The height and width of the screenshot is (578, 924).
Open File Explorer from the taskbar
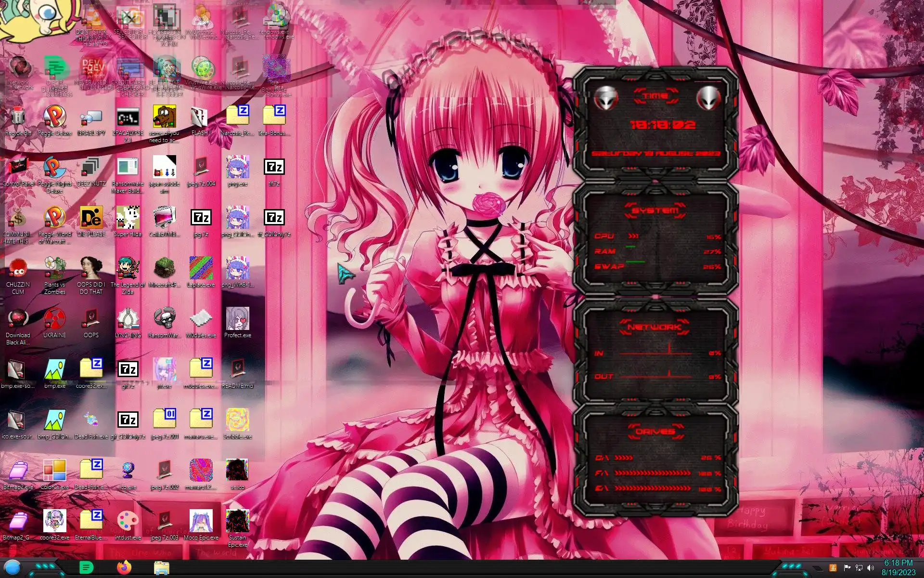point(161,568)
